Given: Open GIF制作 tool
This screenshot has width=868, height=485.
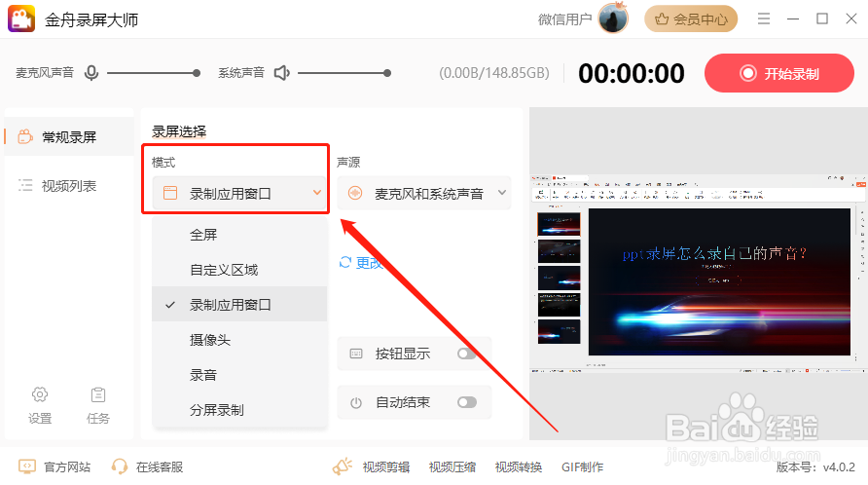Looking at the screenshot, I should click(x=582, y=466).
